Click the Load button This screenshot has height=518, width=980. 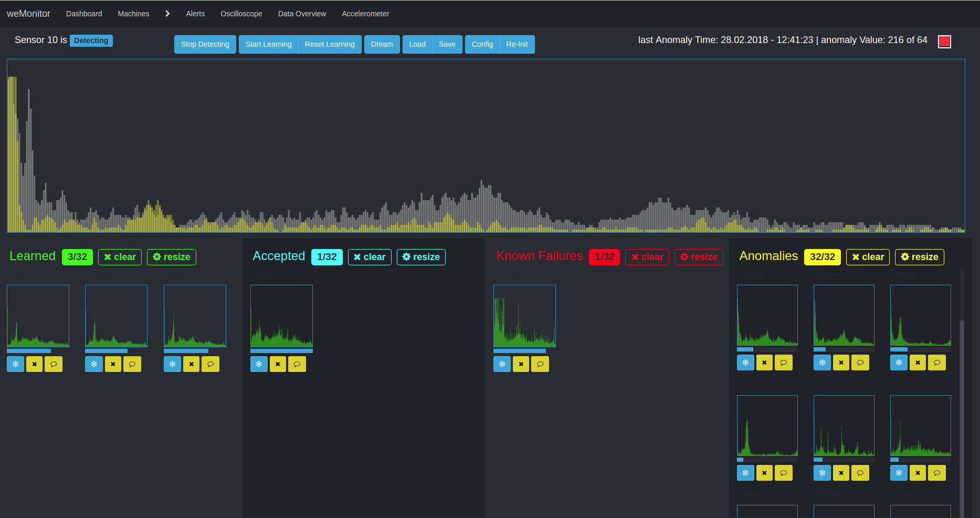[x=417, y=44]
